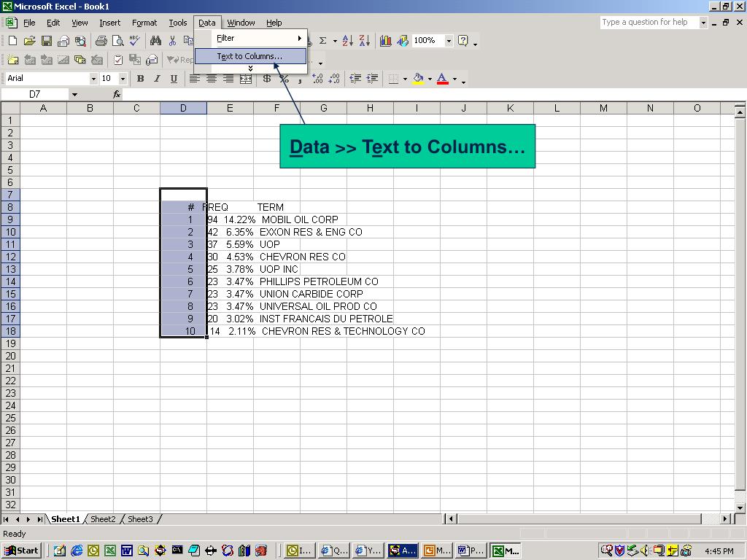Click the horizontal scrollbar right arrow
Viewport: 747px width, 560px height.
click(725, 519)
